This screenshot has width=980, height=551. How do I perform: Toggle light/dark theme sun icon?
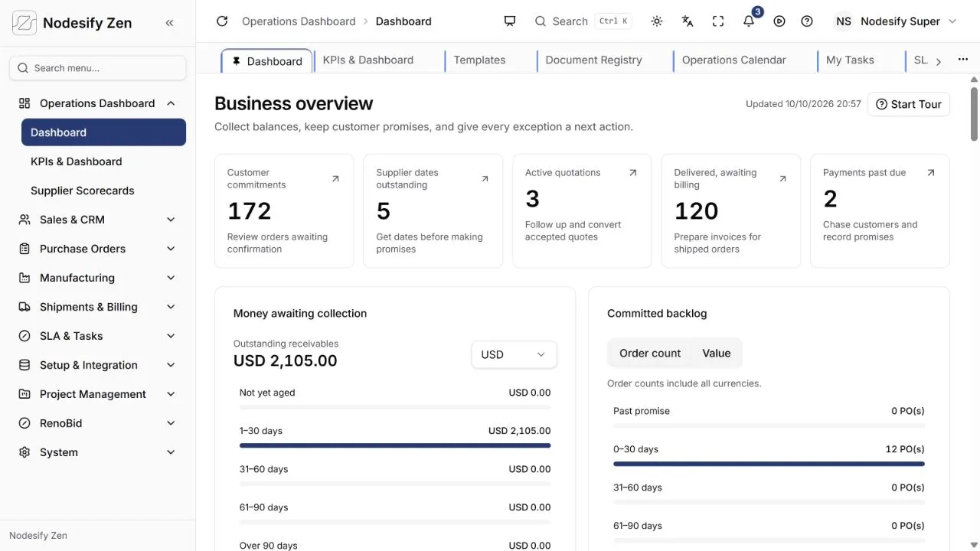(657, 21)
